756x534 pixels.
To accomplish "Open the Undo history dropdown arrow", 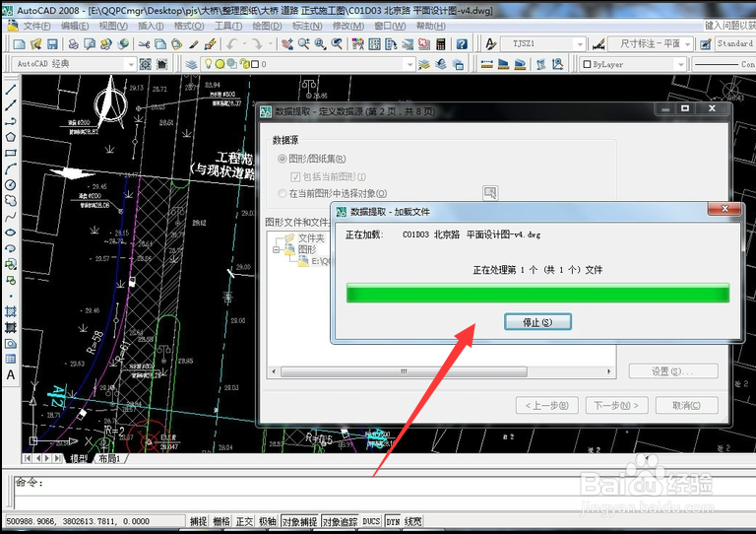I will pyautogui.click(x=244, y=44).
